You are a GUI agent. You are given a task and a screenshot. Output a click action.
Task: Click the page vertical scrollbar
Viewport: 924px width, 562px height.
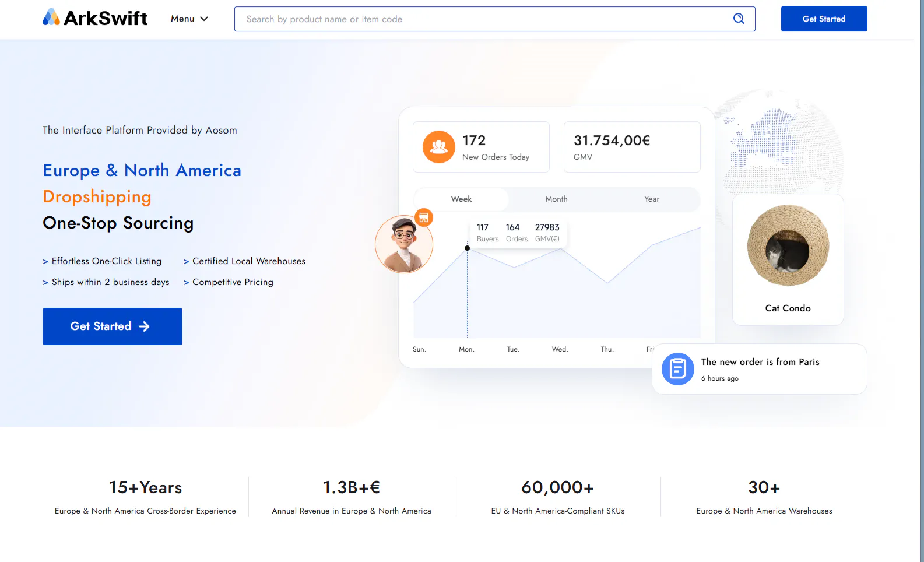(x=922, y=281)
